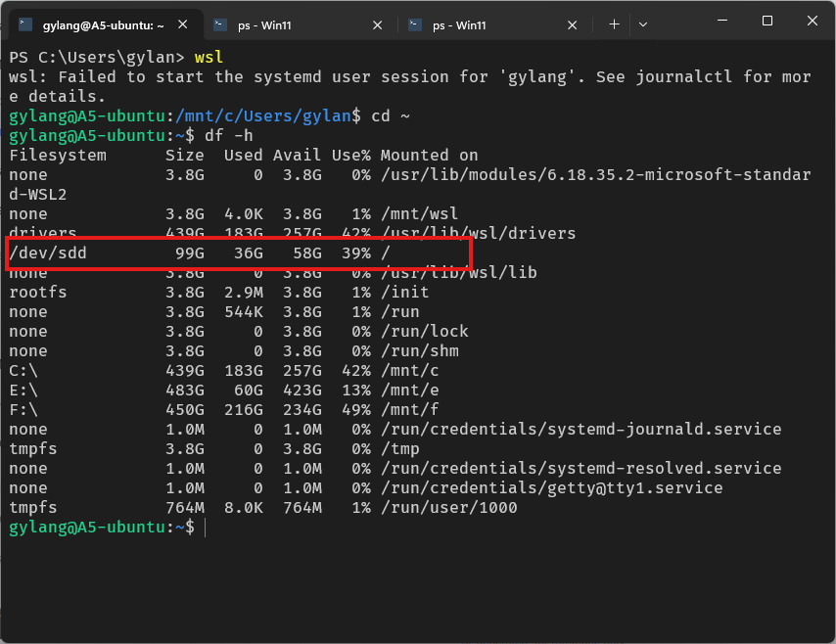Open a new terminal tab with plus
The height and width of the screenshot is (644, 836).
(614, 24)
